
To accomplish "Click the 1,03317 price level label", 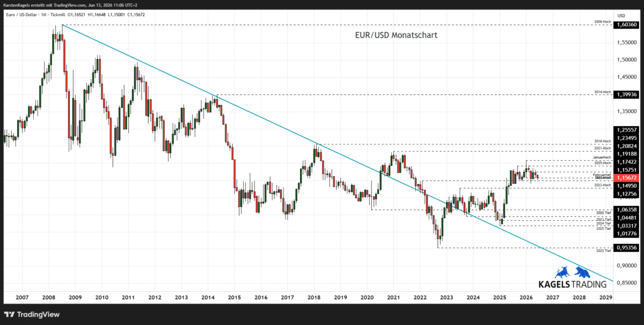I will click(627, 226).
